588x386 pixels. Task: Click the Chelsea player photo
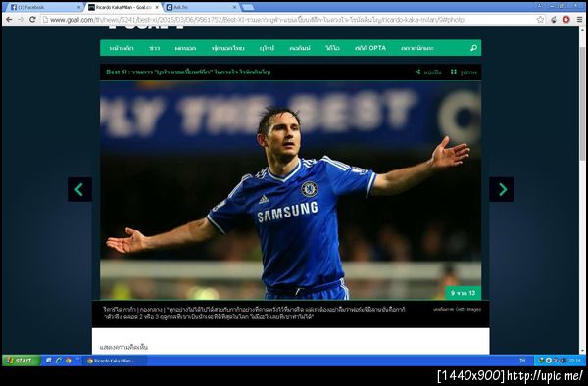click(291, 190)
